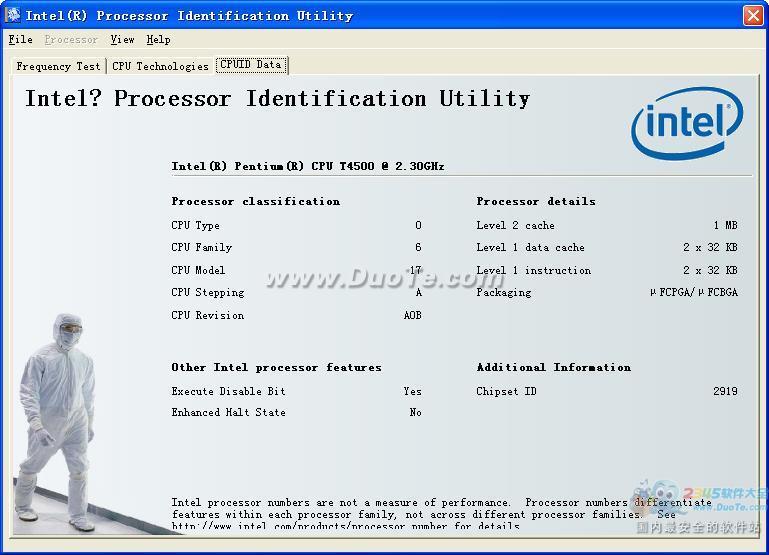Image resolution: width=769 pixels, height=555 pixels.
Task: Click the Level 1 instruction label
Action: (534, 270)
